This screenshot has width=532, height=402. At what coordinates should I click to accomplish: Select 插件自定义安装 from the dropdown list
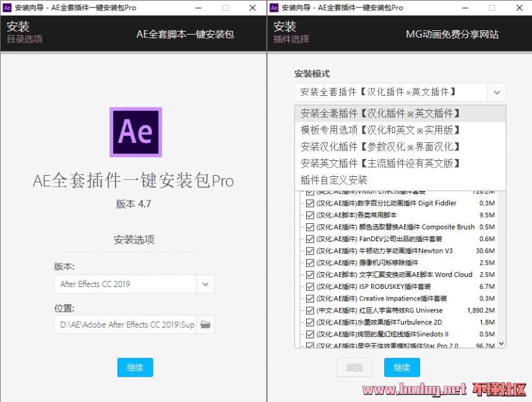[334, 180]
